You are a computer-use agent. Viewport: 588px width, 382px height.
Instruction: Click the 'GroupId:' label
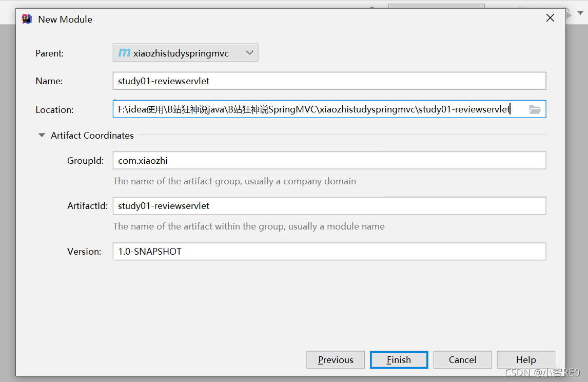pos(86,161)
